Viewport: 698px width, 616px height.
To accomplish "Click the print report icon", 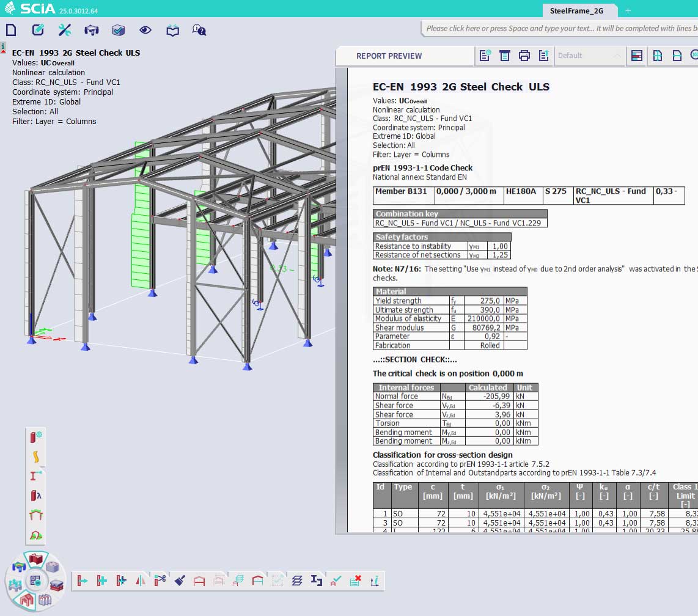I will point(524,56).
